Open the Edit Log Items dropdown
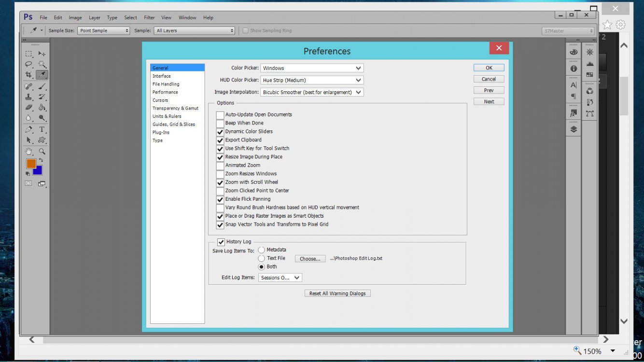 coord(280,278)
